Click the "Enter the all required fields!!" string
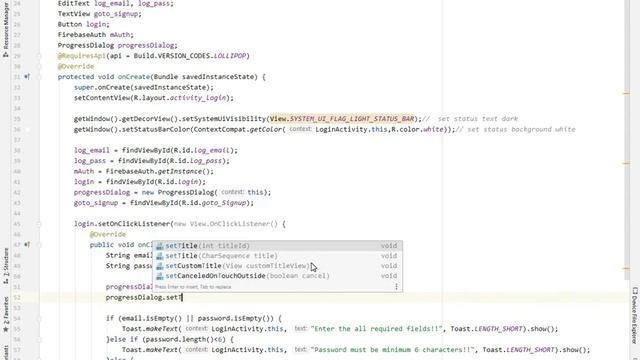Image resolution: width=640 pixels, height=360 pixels. pyautogui.click(x=376, y=329)
